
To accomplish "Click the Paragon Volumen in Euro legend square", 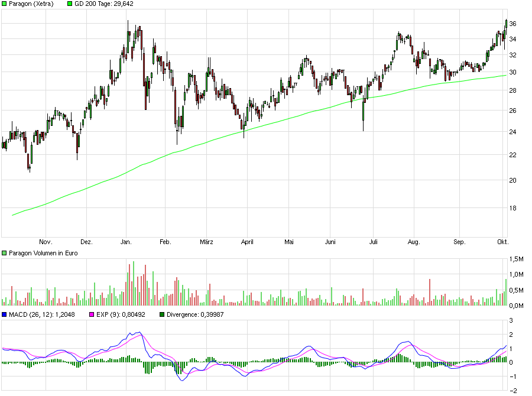I will (5, 252).
